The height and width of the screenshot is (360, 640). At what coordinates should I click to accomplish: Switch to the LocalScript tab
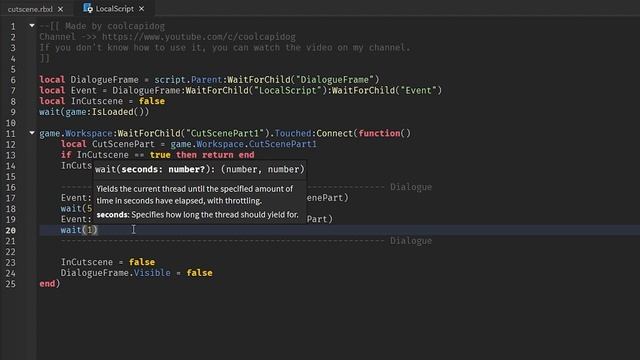(x=115, y=9)
